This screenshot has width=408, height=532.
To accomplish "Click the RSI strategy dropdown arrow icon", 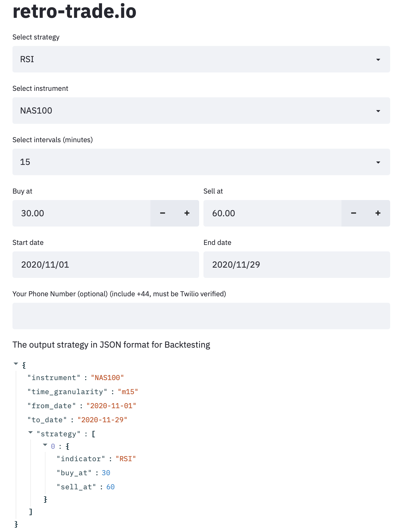I will (x=378, y=60).
